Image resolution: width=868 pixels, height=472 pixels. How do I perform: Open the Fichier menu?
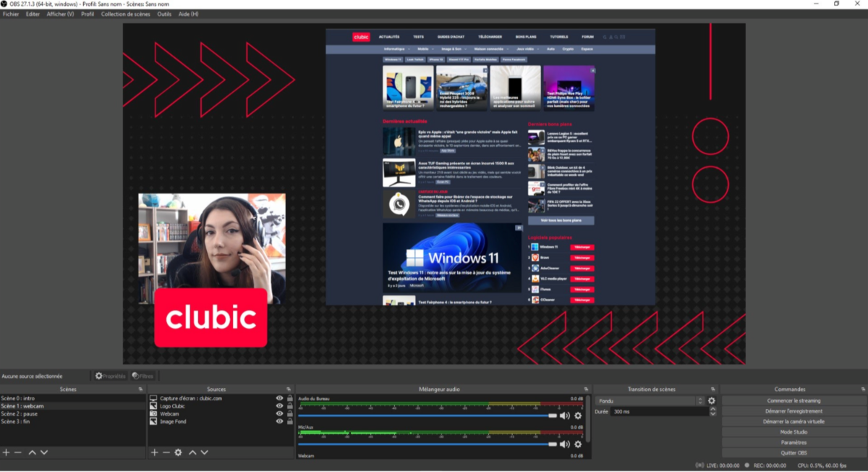pyautogui.click(x=11, y=14)
